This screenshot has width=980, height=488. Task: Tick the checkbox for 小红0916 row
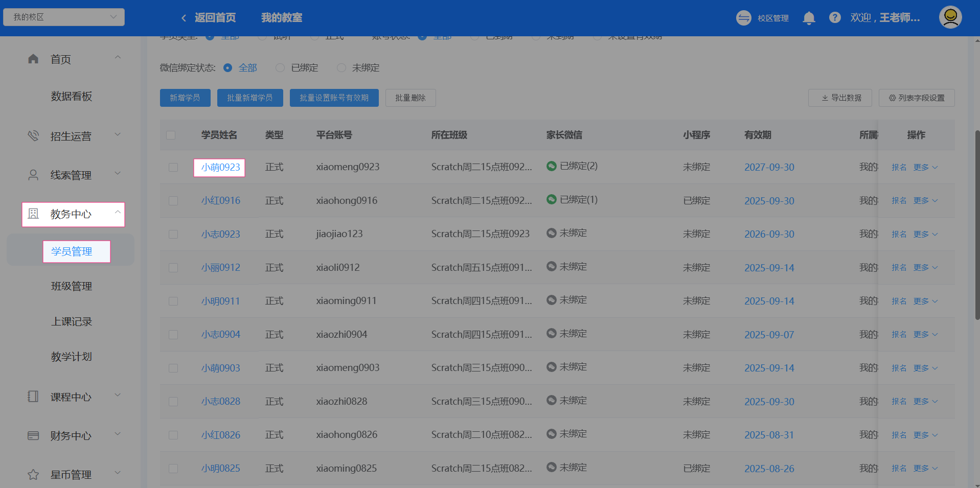pos(173,201)
